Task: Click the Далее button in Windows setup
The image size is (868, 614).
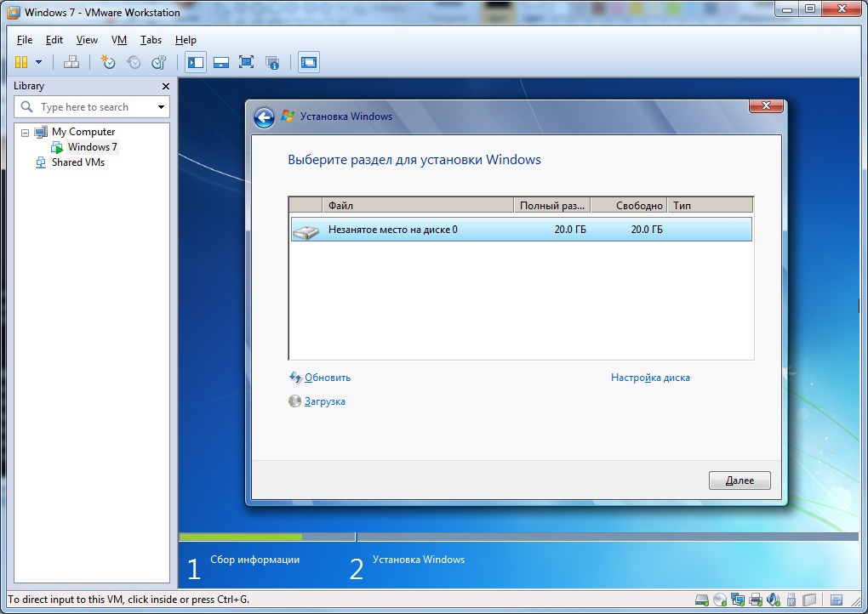Action: point(739,480)
